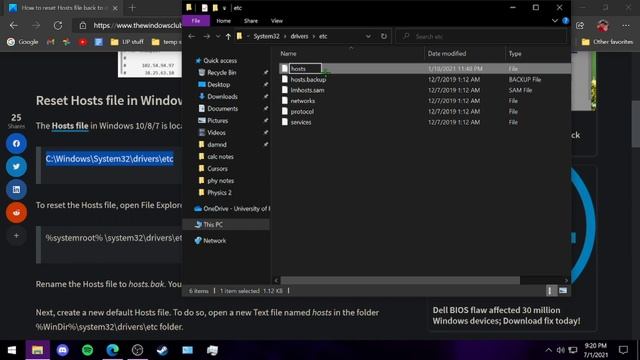Image resolution: width=640 pixels, height=360 pixels.
Task: Open Quick Access Toolbar customize dropdown
Action: pos(224,8)
